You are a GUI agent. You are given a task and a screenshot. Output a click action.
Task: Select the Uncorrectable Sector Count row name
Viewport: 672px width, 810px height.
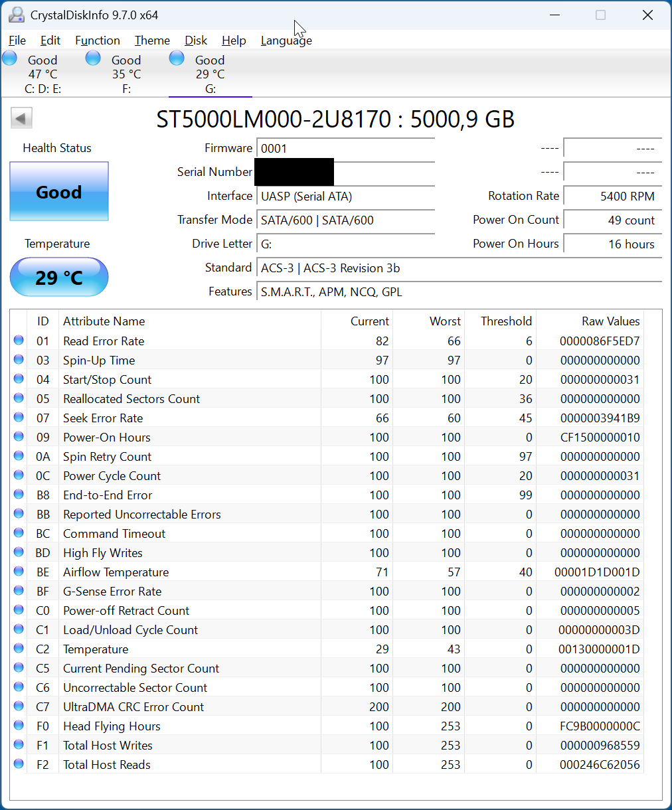[135, 687]
